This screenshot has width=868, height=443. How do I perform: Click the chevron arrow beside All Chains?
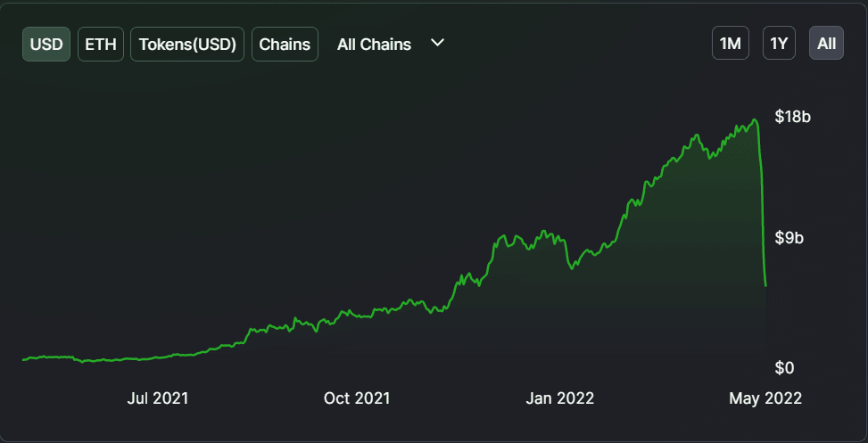437,43
